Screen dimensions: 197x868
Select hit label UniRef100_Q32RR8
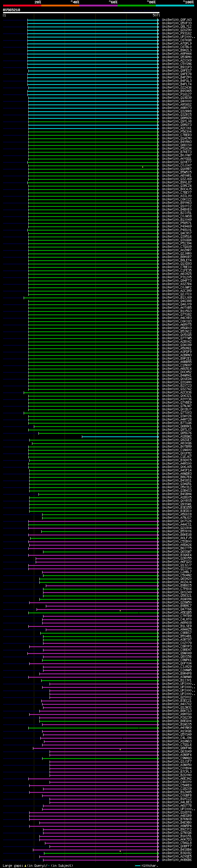tap(177, 111)
